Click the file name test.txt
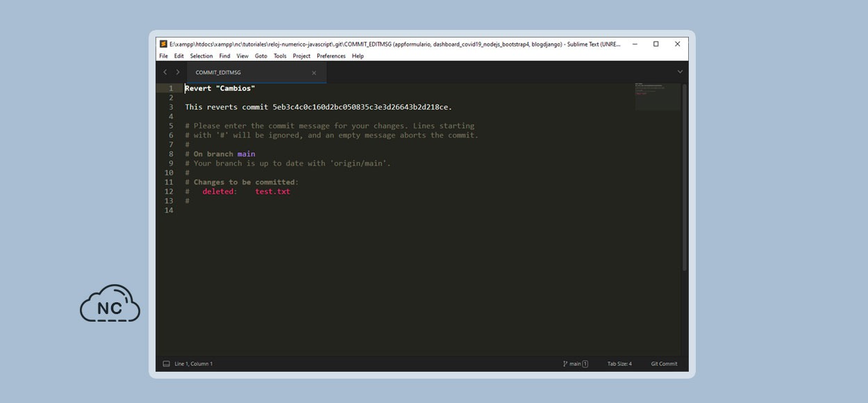868x403 pixels. pos(273,192)
